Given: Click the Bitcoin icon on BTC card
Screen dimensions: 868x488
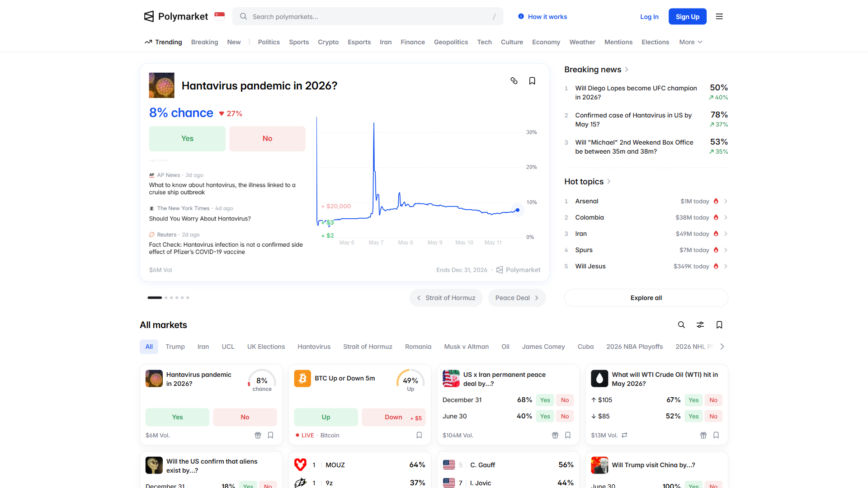Looking at the screenshot, I should pos(302,379).
